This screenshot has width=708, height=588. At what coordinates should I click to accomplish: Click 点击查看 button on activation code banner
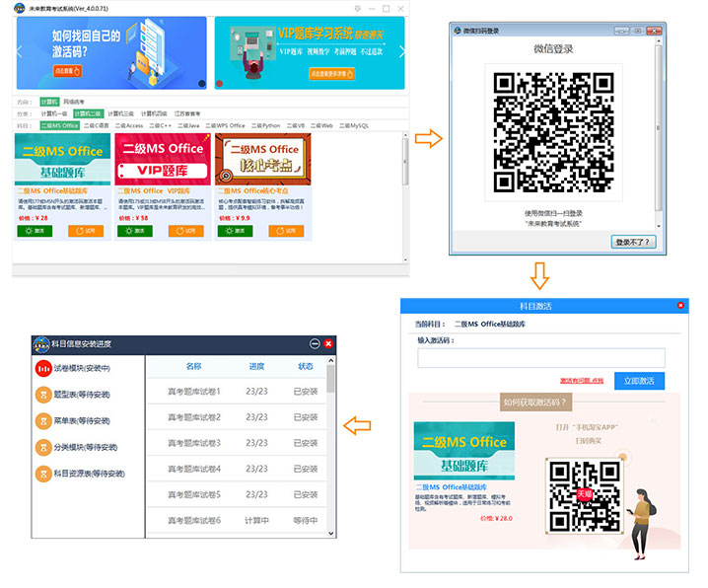[x=67, y=71]
